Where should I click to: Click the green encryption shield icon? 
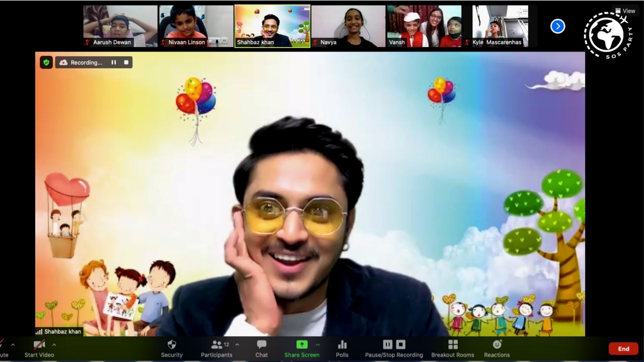tap(46, 62)
